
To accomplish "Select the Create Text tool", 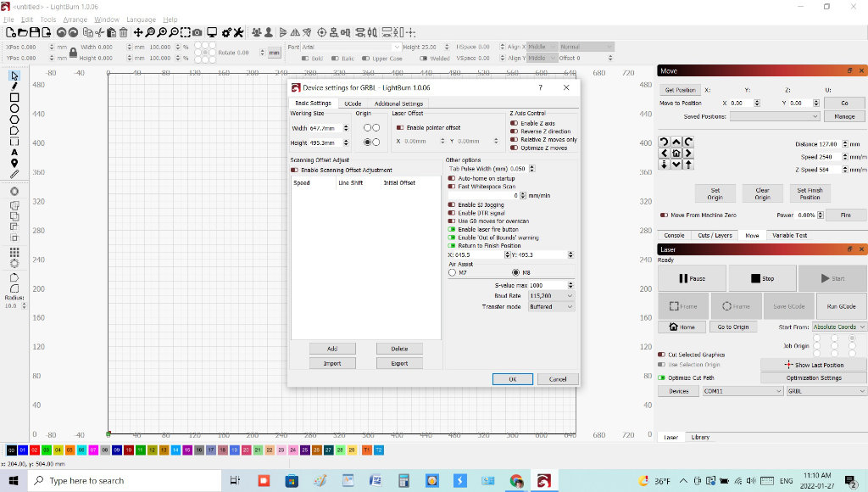I will (14, 153).
